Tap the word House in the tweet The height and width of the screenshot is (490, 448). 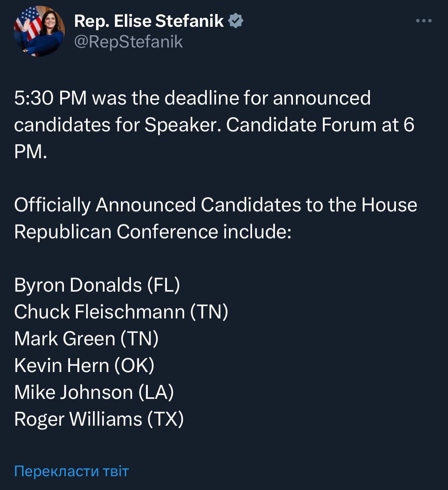[x=389, y=205]
